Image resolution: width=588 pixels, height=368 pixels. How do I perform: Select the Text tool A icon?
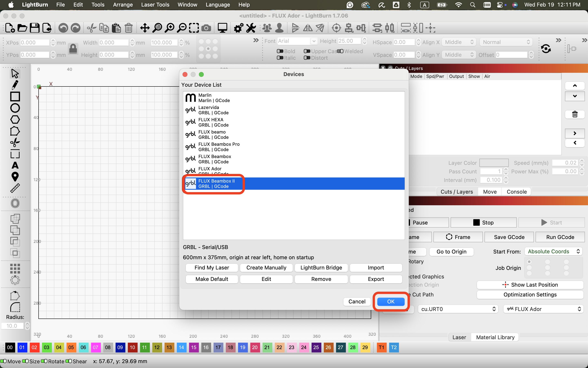pos(15,165)
